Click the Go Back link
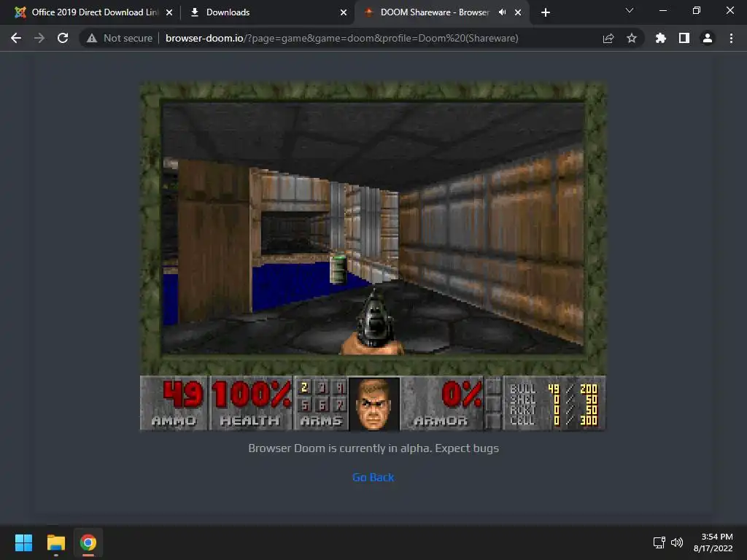The width and height of the screenshot is (747, 560). pos(373,477)
